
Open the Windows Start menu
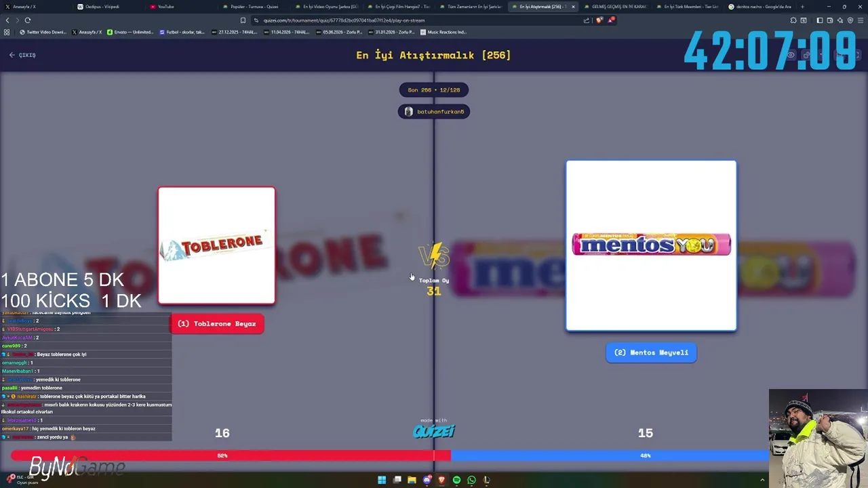point(382,480)
